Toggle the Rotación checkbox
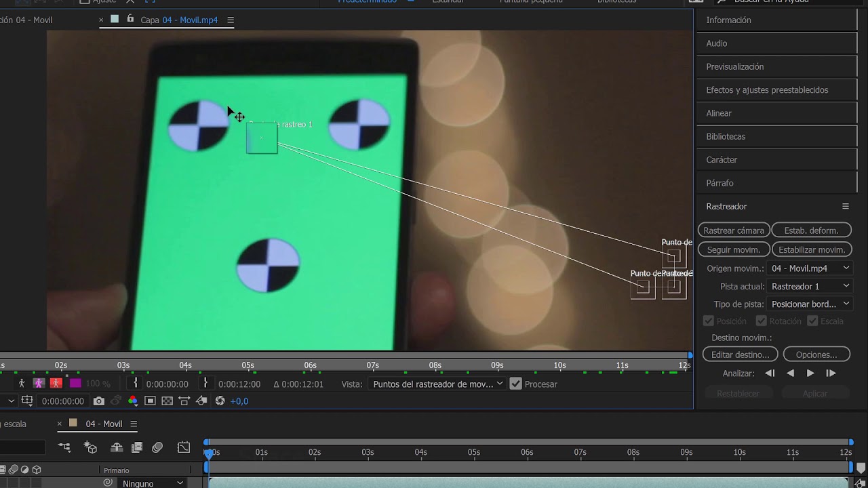Image resolution: width=868 pixels, height=488 pixels. pos(762,321)
